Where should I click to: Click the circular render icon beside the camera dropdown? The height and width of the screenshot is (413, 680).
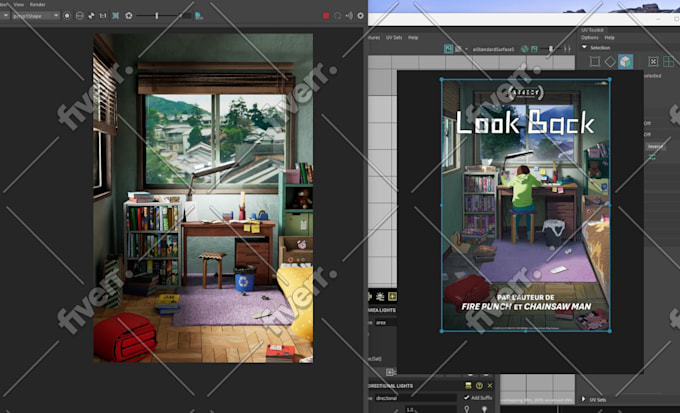[x=67, y=16]
